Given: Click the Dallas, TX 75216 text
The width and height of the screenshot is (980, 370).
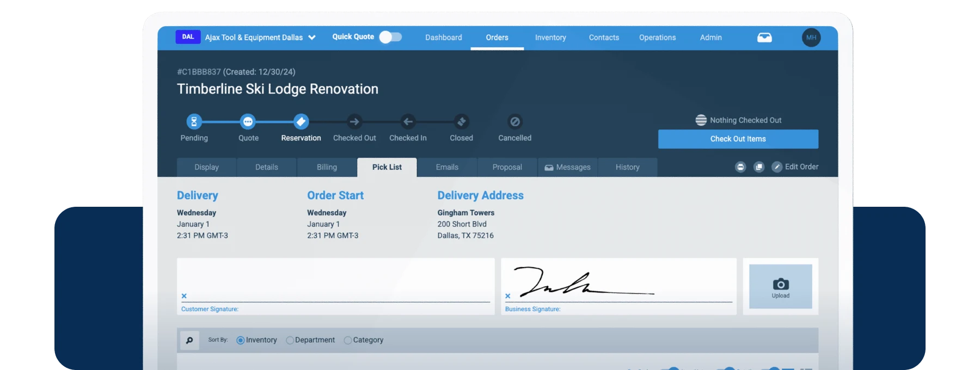Looking at the screenshot, I should tap(465, 236).
